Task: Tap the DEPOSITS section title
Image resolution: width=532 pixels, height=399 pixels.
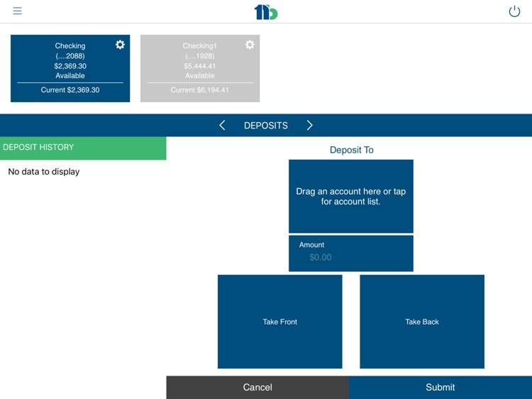Action: click(x=266, y=125)
